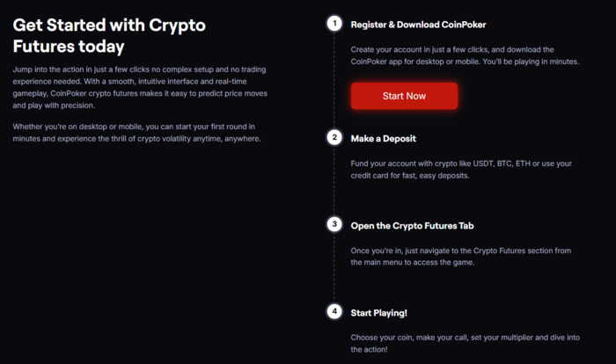
Task: Click the 'Futures today' line of the title
Action: (69, 47)
